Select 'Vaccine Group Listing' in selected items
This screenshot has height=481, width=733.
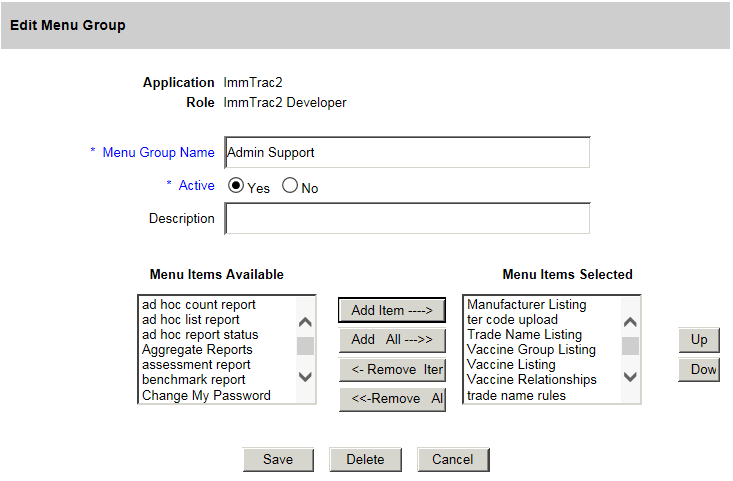531,350
